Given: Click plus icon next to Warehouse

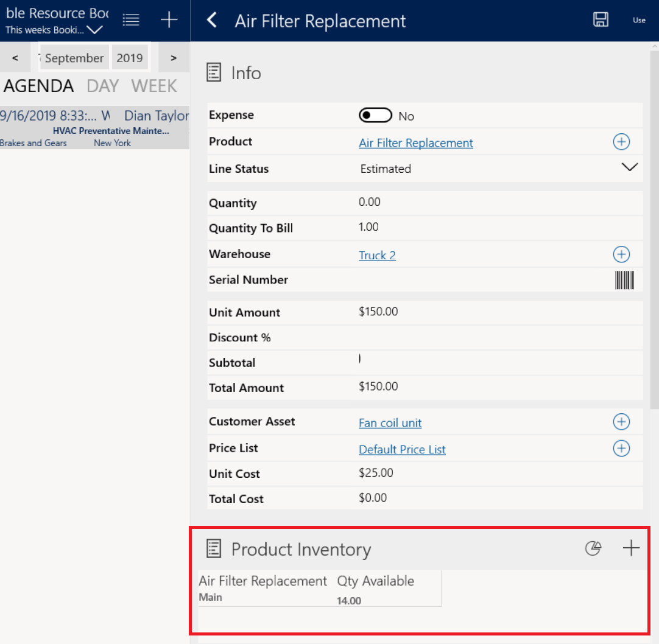Looking at the screenshot, I should 621,254.
